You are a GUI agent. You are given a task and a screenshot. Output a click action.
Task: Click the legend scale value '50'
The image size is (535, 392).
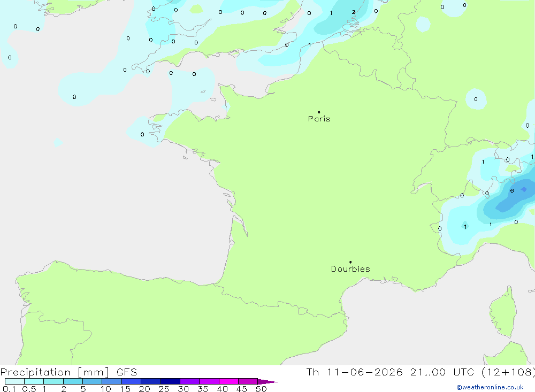coord(262,389)
